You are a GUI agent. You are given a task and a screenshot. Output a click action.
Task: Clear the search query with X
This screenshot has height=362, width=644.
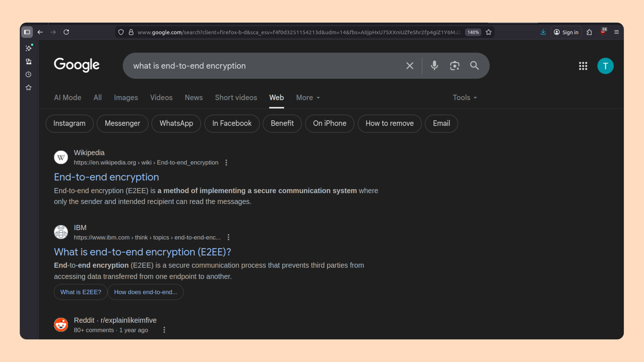click(410, 66)
